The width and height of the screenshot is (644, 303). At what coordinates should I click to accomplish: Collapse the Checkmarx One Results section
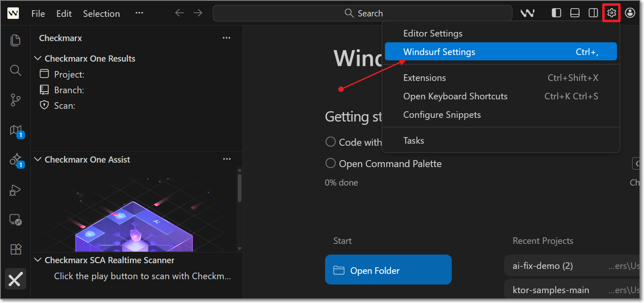pos(38,58)
